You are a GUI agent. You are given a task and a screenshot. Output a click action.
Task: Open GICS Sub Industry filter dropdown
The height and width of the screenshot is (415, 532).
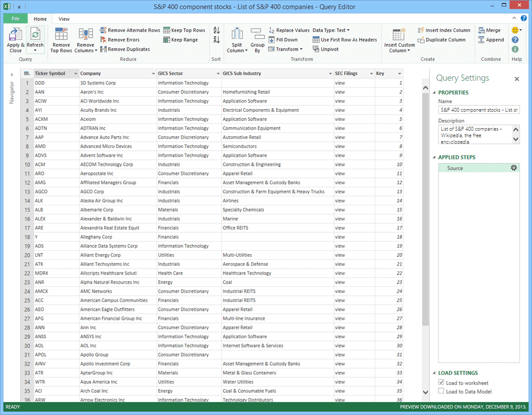[330, 73]
